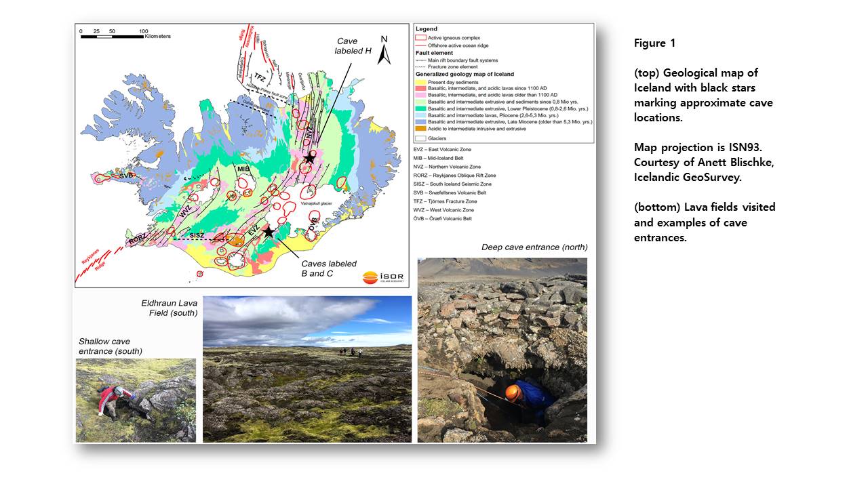Click 'Generalized geology map of Iceland' heading
Screen dimensions: 868x488
(465, 74)
